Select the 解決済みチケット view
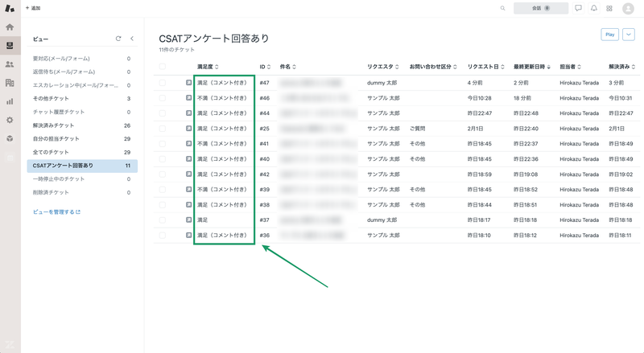The height and width of the screenshot is (353, 644). (53, 125)
